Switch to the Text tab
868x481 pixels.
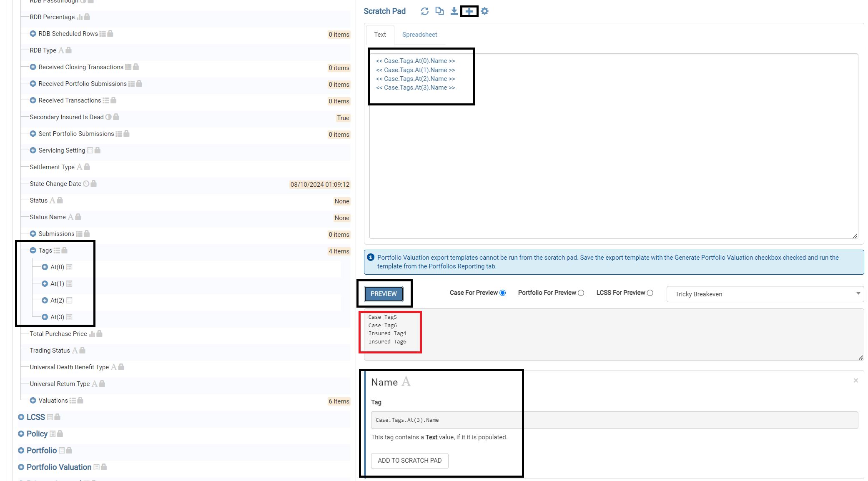[380, 35]
